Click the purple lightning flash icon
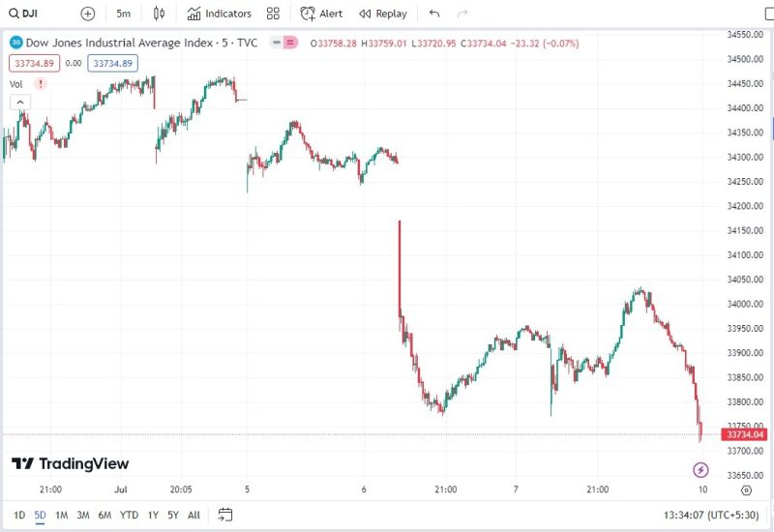 (x=701, y=470)
